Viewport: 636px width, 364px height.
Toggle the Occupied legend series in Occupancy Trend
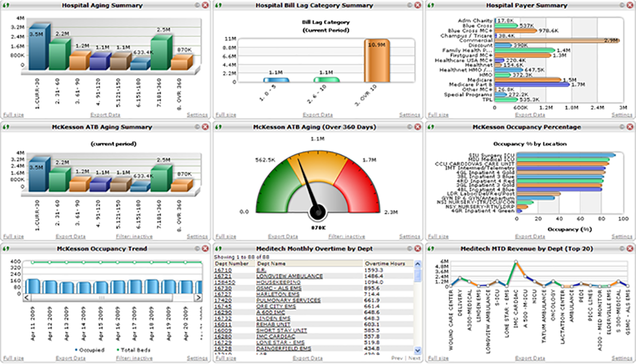tap(92, 350)
